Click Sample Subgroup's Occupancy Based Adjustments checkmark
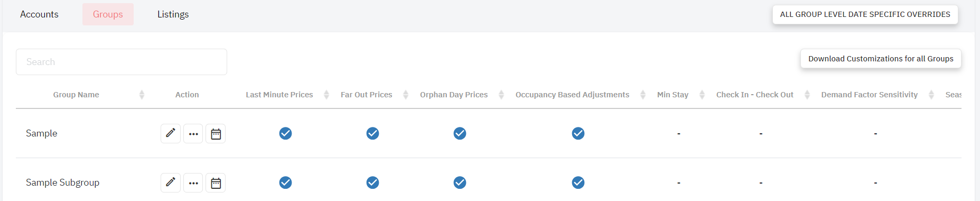 coord(578,182)
